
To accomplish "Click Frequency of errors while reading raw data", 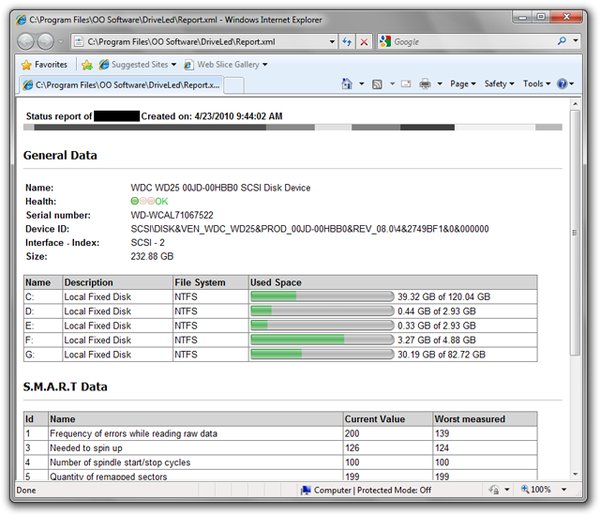I will coord(134,434).
